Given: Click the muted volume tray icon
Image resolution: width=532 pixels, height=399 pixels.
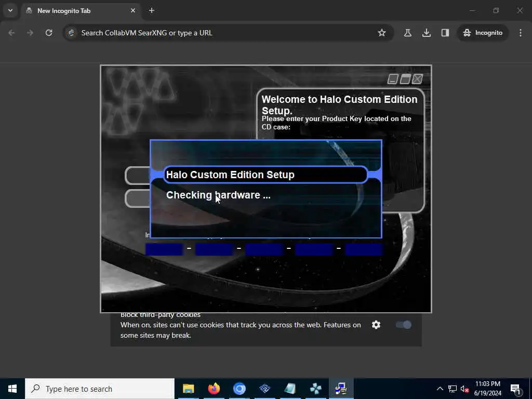Looking at the screenshot, I should click(x=464, y=389).
